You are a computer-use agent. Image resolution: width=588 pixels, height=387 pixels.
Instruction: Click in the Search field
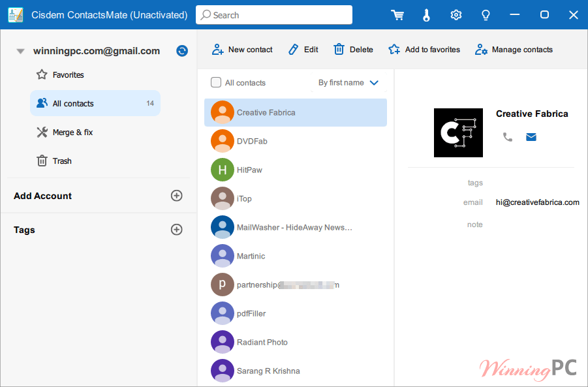(274, 15)
